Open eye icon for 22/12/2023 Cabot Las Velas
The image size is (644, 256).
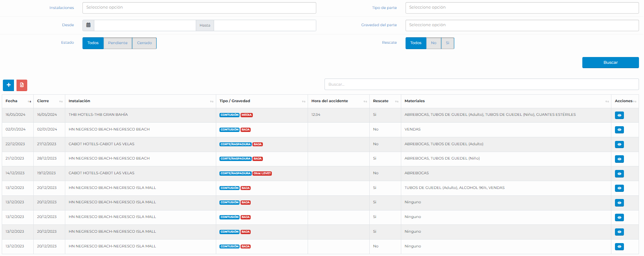click(619, 144)
